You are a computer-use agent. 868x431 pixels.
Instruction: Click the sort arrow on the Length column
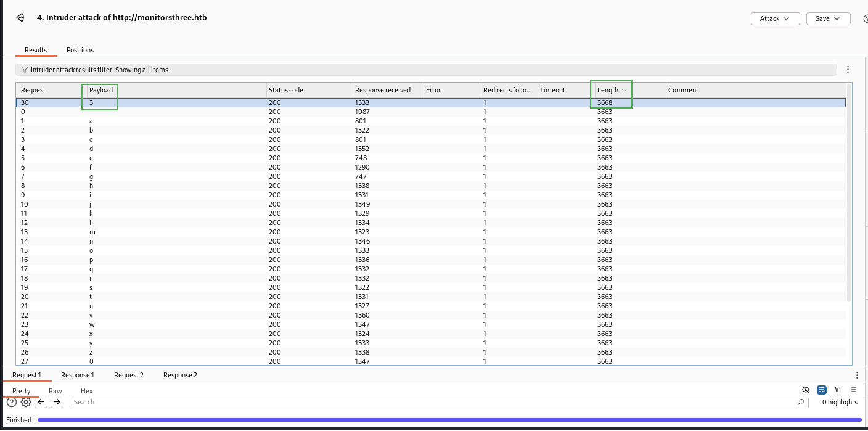[x=624, y=90]
